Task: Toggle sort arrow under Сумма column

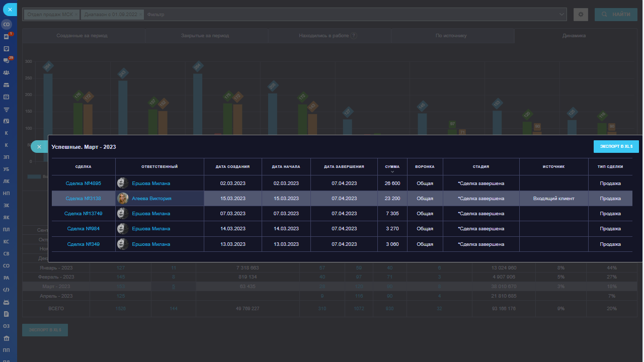Action: tap(392, 172)
